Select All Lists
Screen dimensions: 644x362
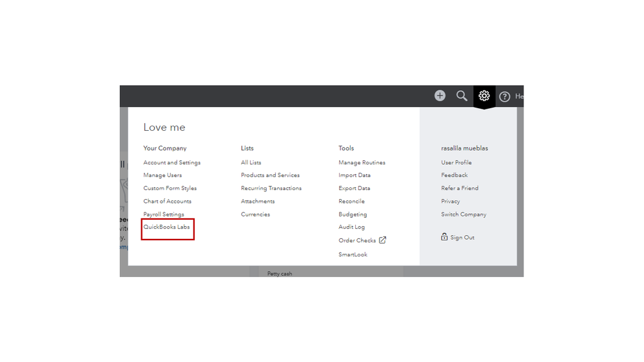click(251, 162)
